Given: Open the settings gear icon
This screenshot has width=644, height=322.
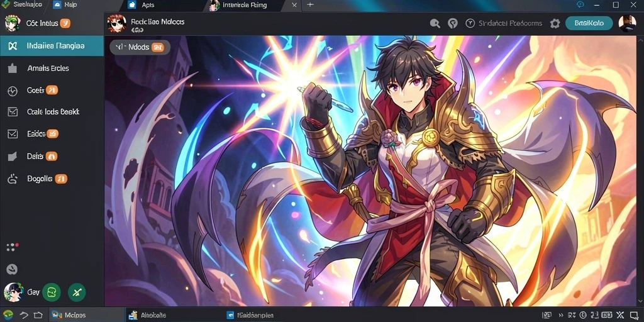Looking at the screenshot, I should click(x=555, y=23).
